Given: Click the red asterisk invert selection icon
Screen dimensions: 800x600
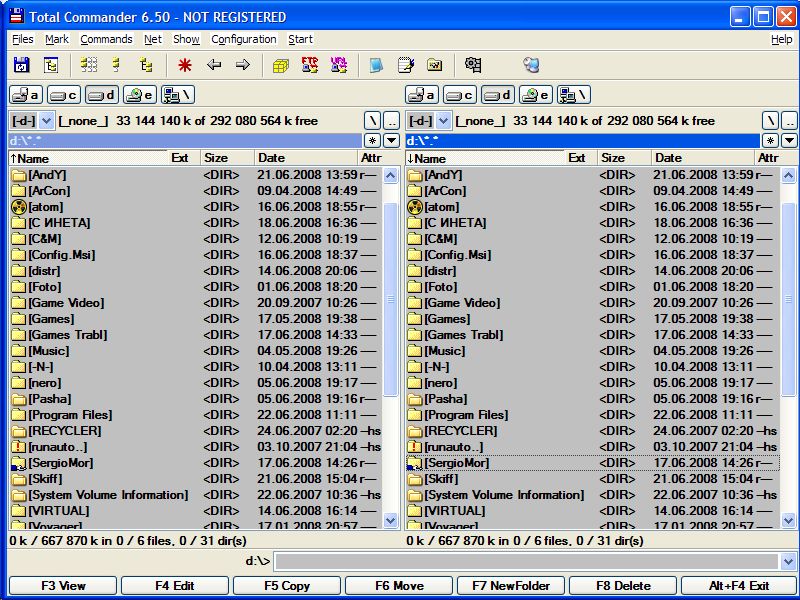Looking at the screenshot, I should click(184, 65).
